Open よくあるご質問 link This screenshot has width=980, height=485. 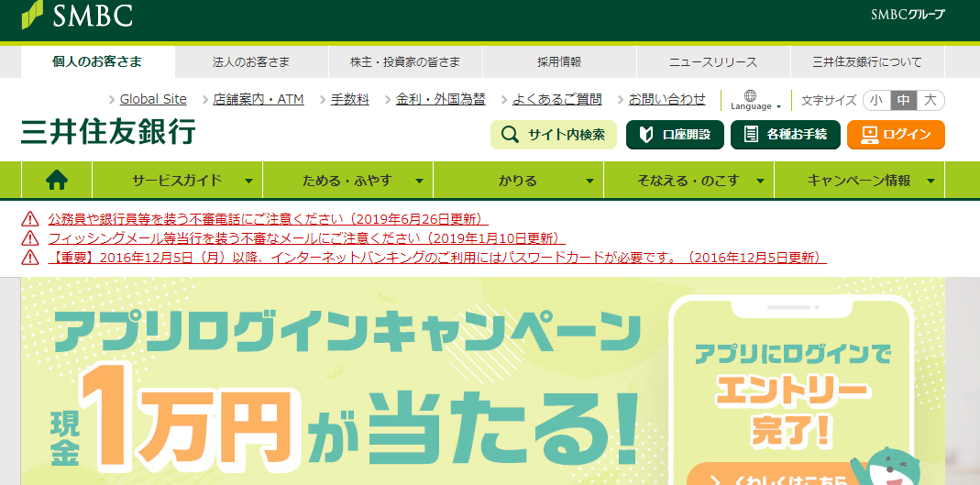tap(556, 99)
